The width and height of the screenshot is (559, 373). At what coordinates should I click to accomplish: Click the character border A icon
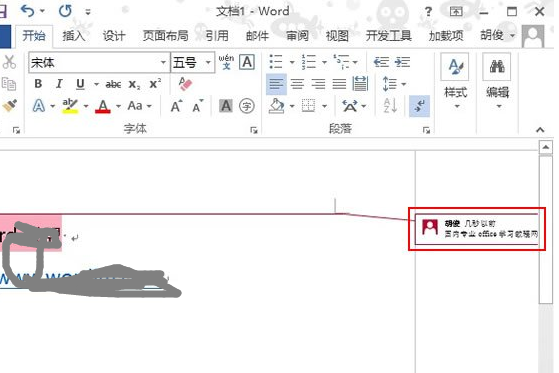click(x=247, y=62)
